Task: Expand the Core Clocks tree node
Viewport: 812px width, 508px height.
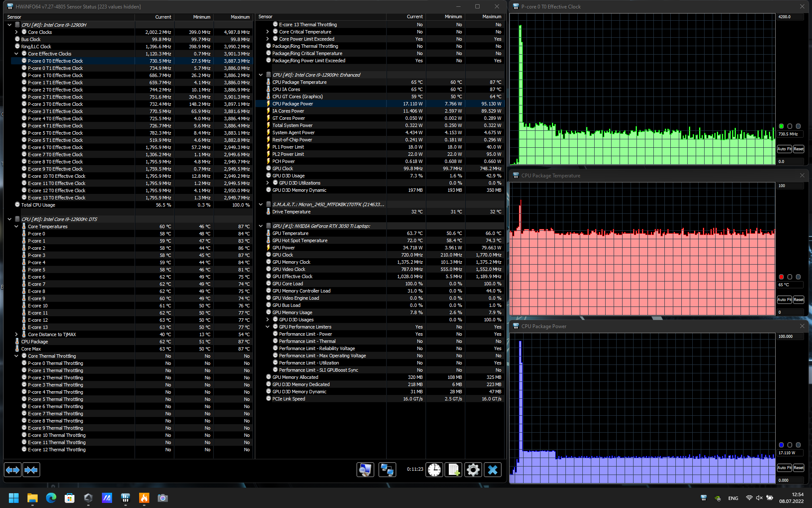Action: [16, 32]
